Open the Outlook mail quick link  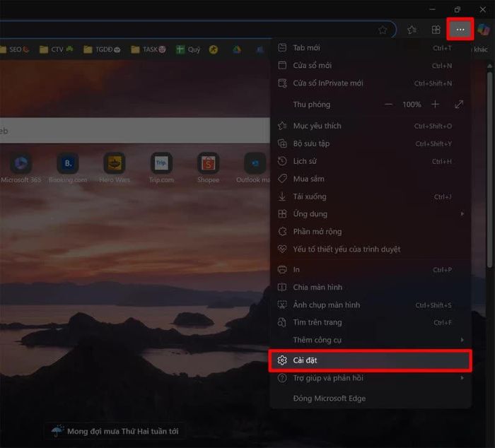tap(254, 168)
